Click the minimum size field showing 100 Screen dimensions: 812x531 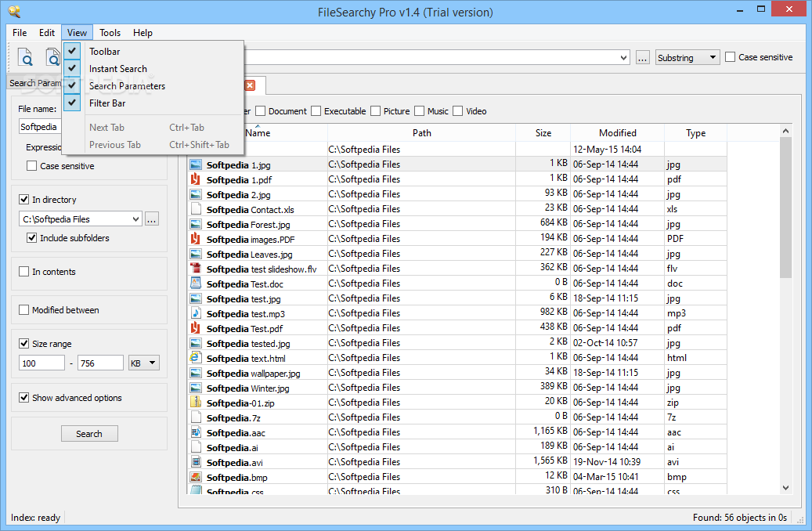42,363
